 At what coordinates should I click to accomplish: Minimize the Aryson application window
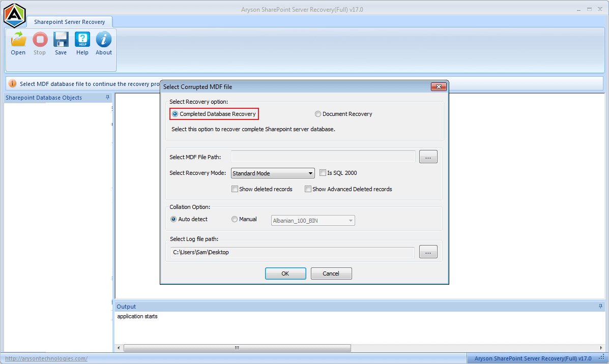point(578,9)
